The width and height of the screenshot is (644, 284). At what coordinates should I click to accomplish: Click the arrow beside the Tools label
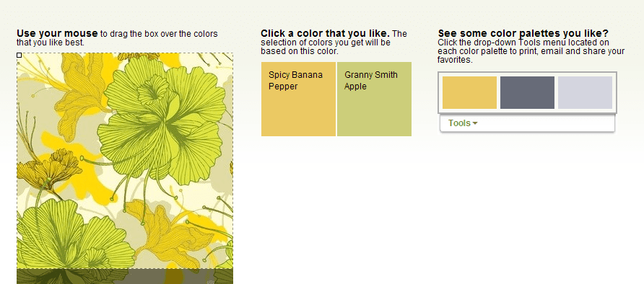pos(475,123)
